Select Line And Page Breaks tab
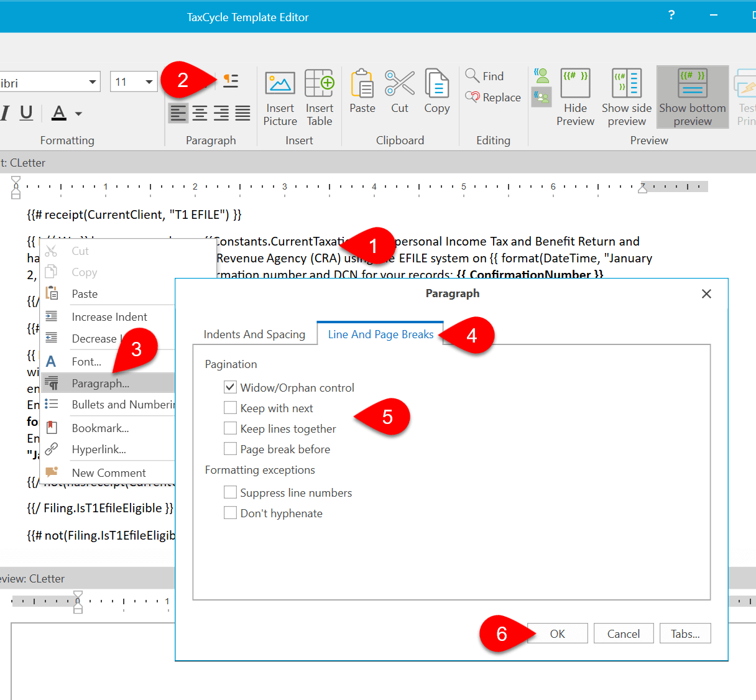The width and height of the screenshot is (756, 700). click(380, 334)
